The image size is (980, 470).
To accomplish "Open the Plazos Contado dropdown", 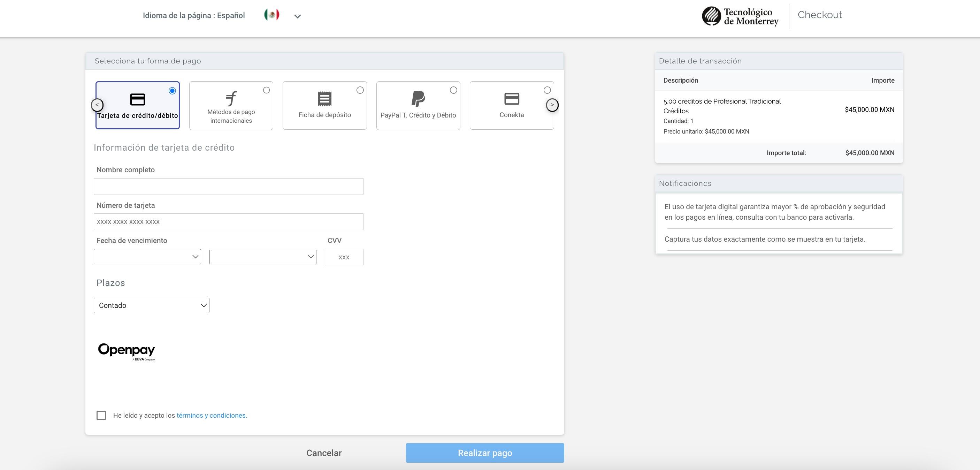I will pos(151,305).
